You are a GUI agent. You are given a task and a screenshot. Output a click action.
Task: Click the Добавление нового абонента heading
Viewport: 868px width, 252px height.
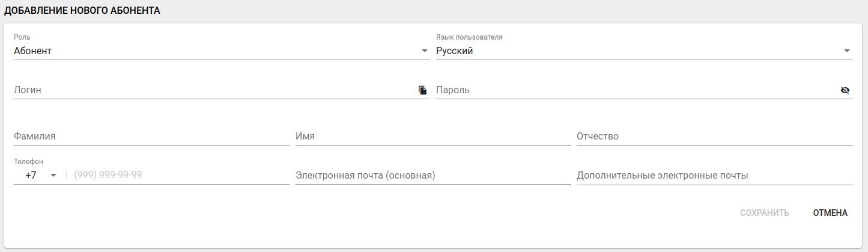pos(82,11)
